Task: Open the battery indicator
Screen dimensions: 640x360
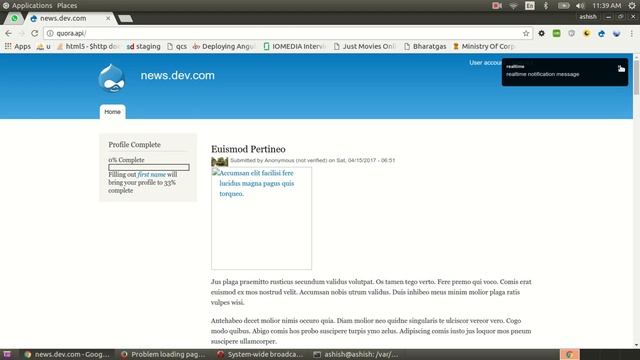Action: pyautogui.click(x=564, y=6)
